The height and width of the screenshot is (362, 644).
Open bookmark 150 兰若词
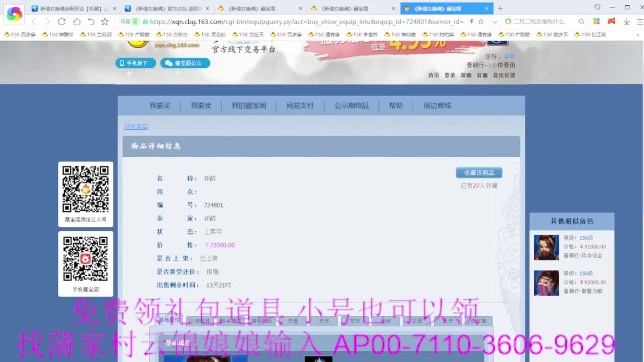coord(96,35)
